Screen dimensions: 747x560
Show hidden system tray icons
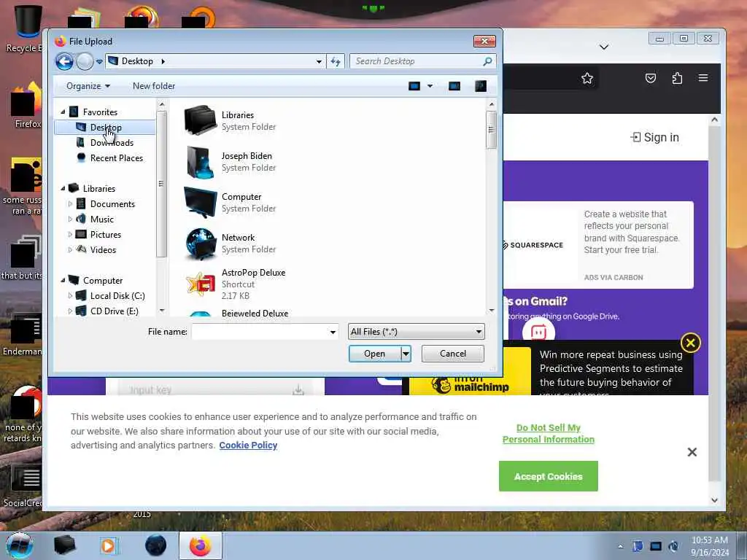(x=620, y=546)
